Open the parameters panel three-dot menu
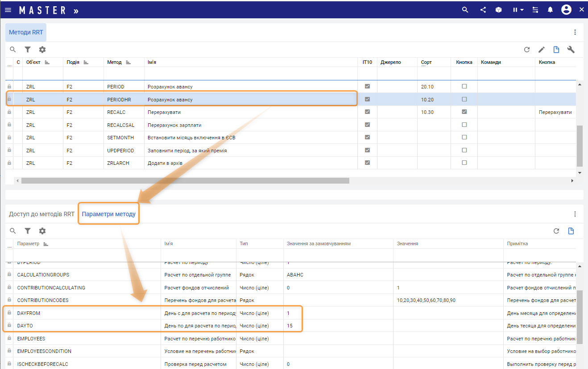 point(575,214)
